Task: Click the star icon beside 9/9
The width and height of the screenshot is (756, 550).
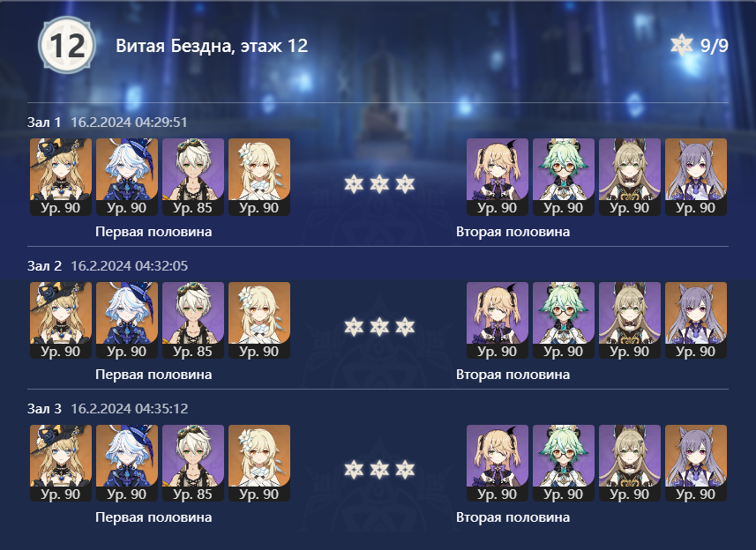Action: coord(681,45)
